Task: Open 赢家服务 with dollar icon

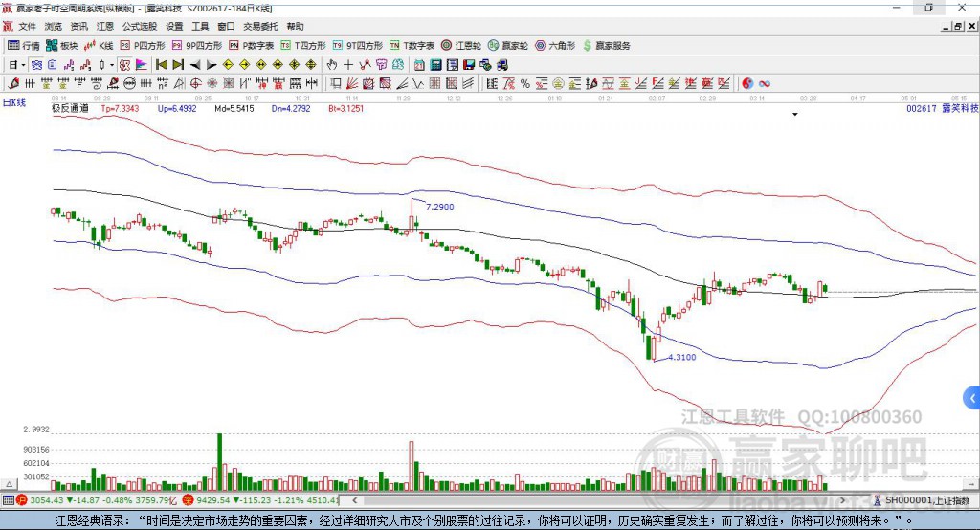Action: (606, 46)
